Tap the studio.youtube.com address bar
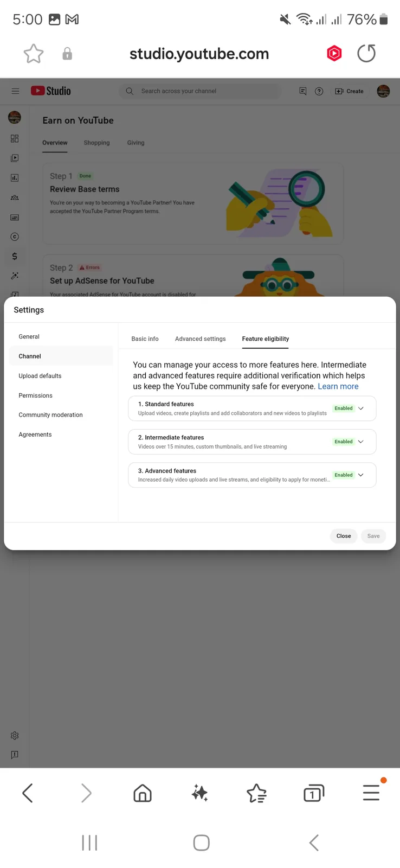 click(199, 54)
